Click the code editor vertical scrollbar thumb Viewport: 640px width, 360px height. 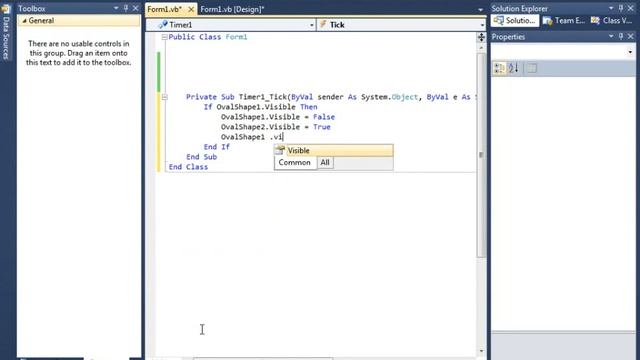click(x=481, y=155)
